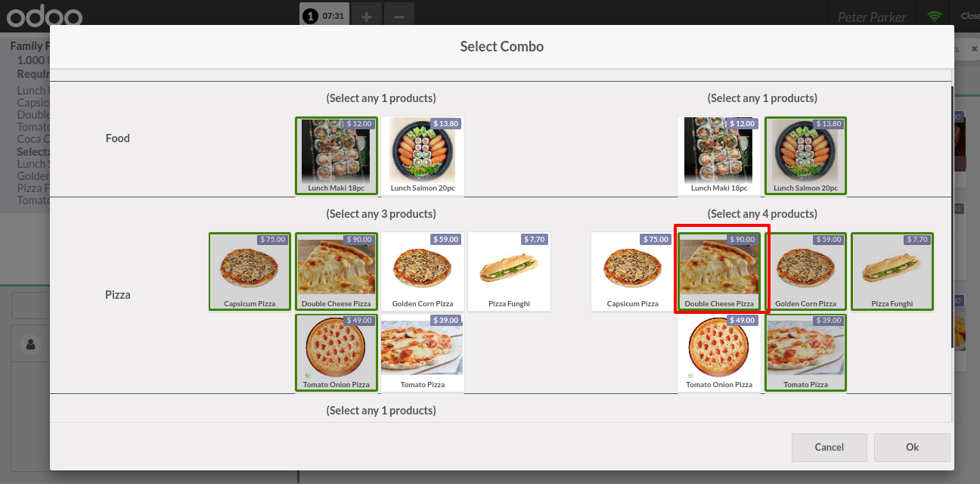Check the wifi connection status icon
This screenshot has height=484, width=980.
point(935,16)
